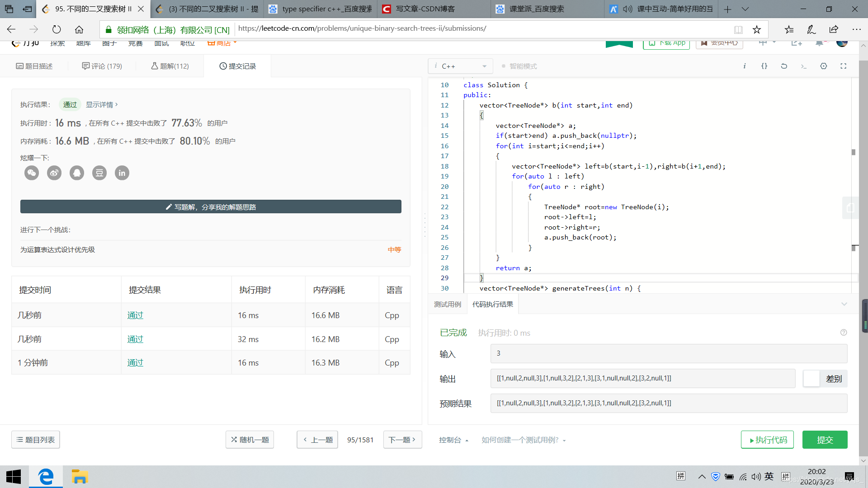Go to 下一题 next problem
The width and height of the screenshot is (868, 488).
coord(403,440)
